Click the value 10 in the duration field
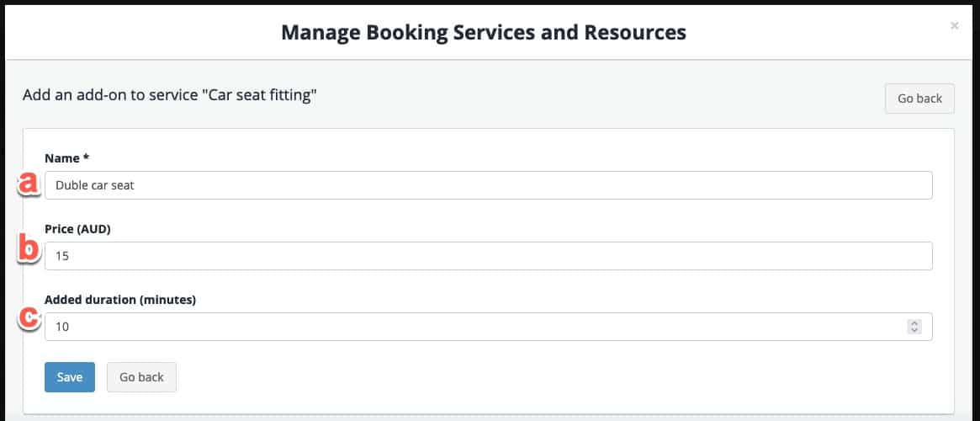 tap(62, 327)
